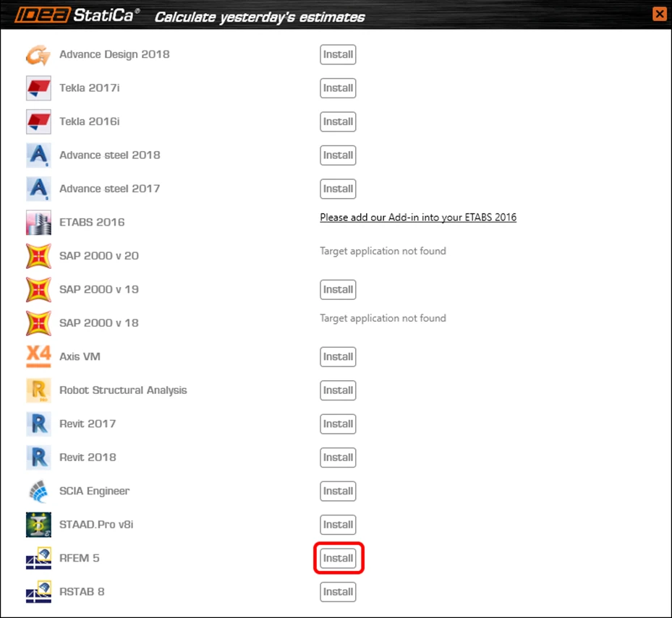Install the SCIA Engineer link
This screenshot has height=618, width=672.
click(338, 491)
